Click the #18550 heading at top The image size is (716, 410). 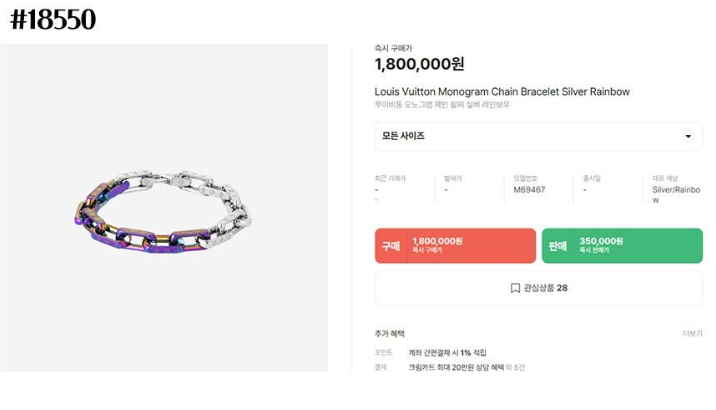(53, 20)
